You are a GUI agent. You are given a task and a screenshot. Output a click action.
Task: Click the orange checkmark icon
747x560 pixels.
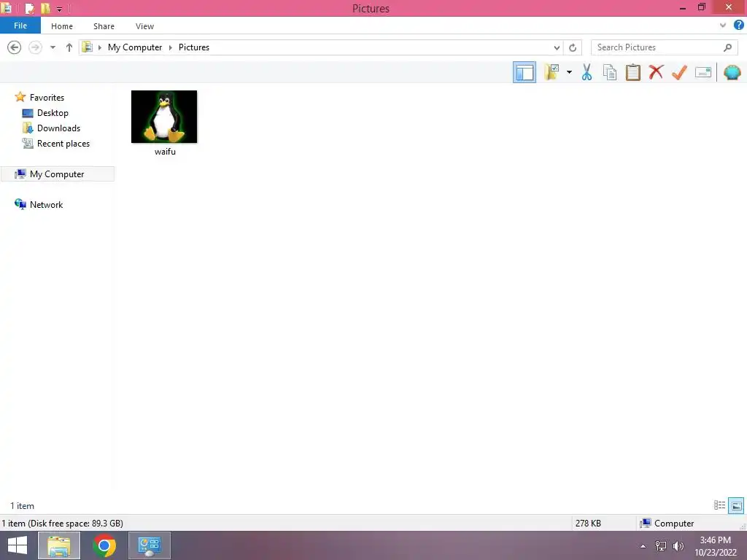(679, 72)
